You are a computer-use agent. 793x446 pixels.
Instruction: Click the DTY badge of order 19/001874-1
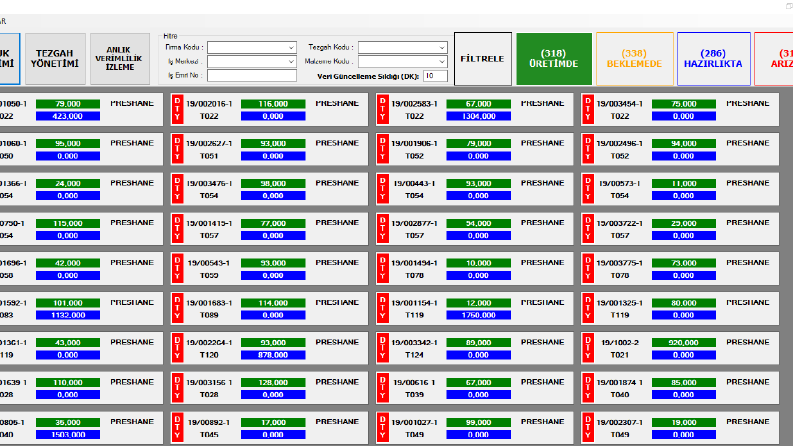588,388
